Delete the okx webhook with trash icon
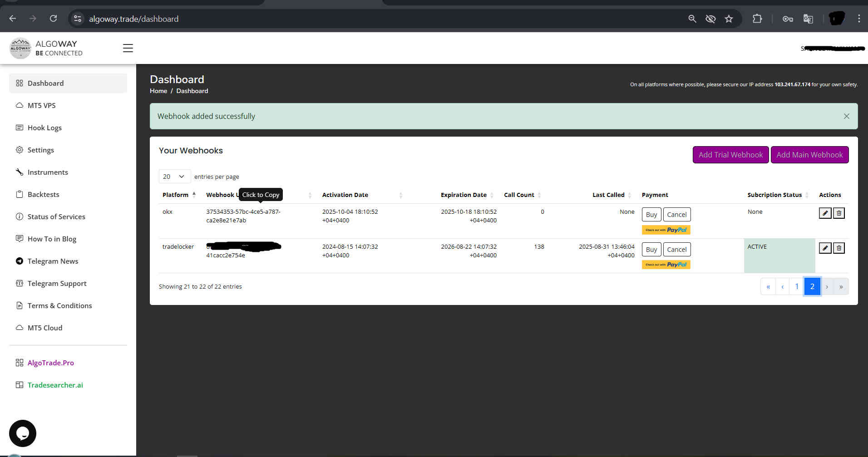Screen dimensions: 868x457 point(839,213)
